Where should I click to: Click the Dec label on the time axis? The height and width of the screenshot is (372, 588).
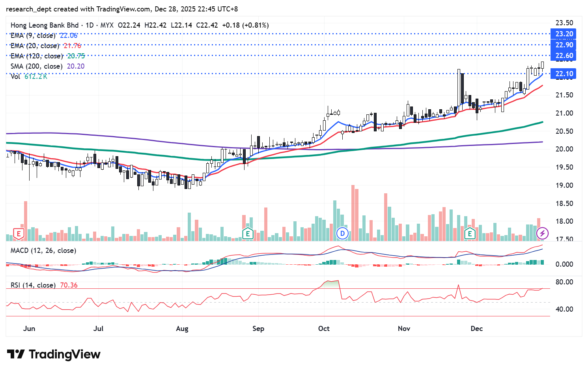pos(476,329)
